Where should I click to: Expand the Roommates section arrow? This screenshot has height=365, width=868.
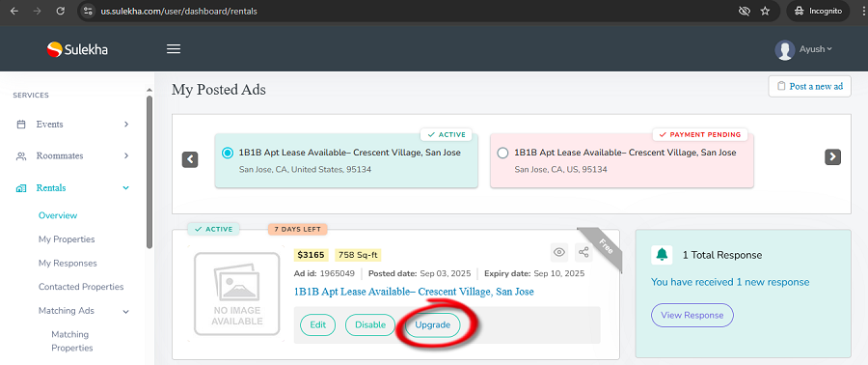click(126, 155)
